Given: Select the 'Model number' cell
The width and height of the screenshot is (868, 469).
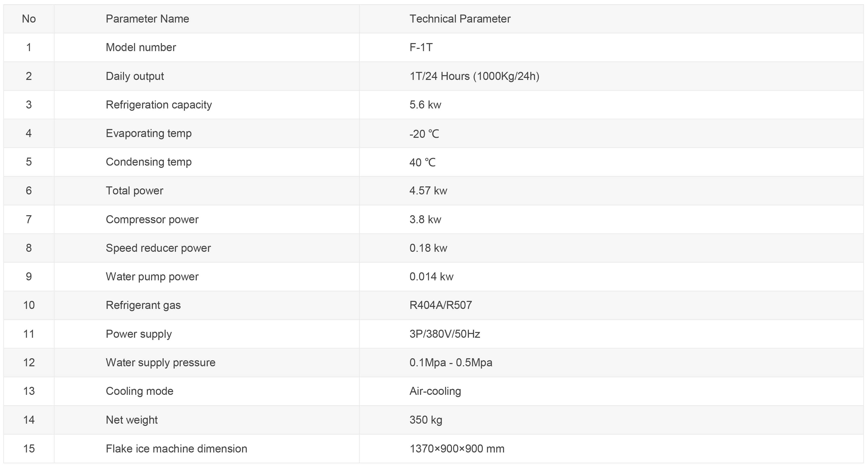Looking at the screenshot, I should 207,47.
